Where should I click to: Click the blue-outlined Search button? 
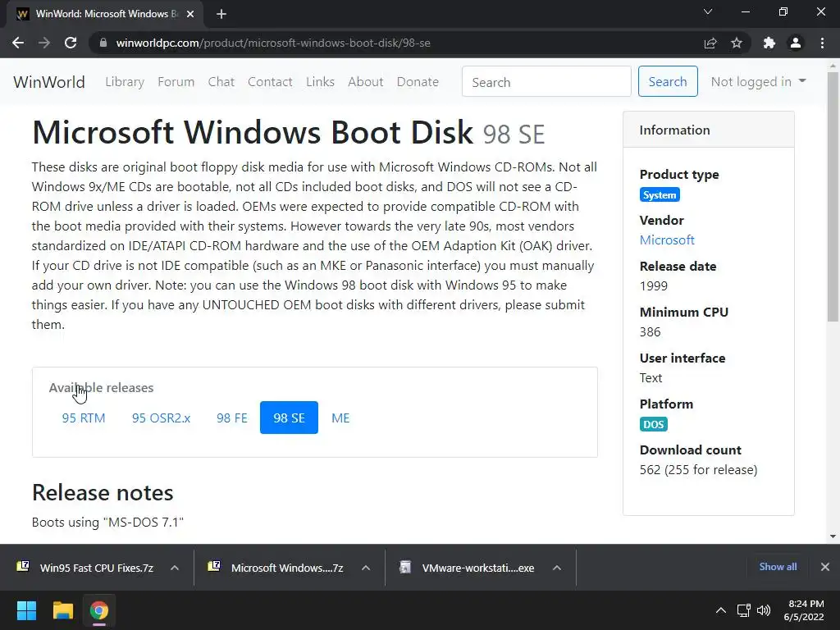coord(668,81)
